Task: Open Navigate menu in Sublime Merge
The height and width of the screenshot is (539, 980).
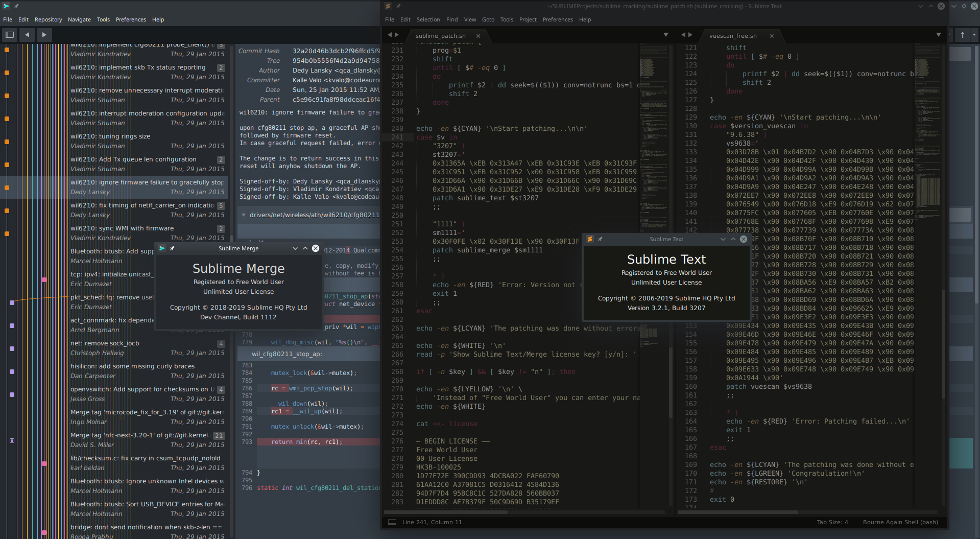Action: click(x=79, y=19)
